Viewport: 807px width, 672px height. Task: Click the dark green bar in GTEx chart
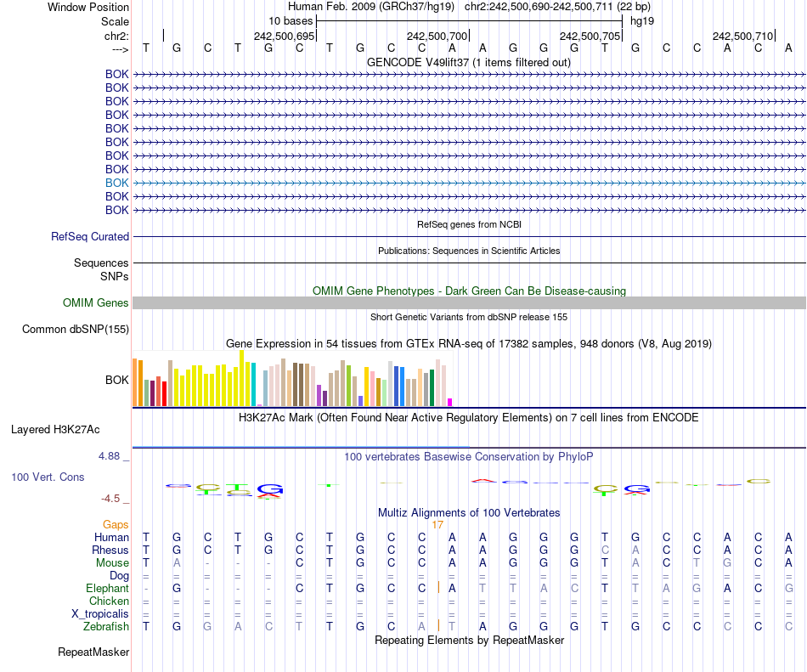(x=432, y=388)
